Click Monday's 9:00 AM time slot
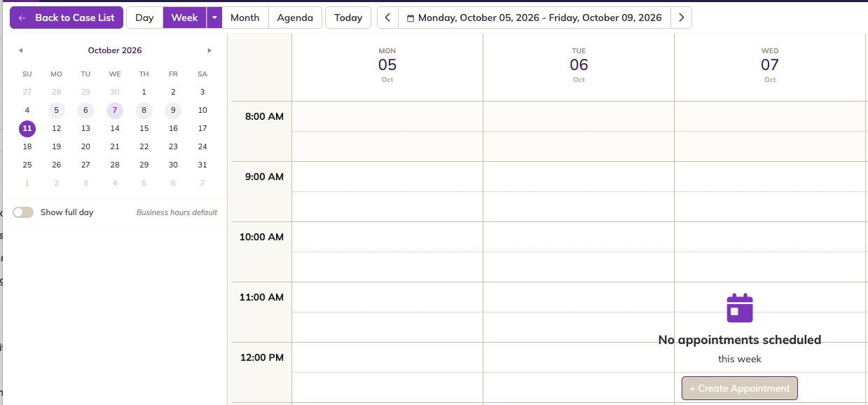The image size is (868, 405). tap(387, 177)
